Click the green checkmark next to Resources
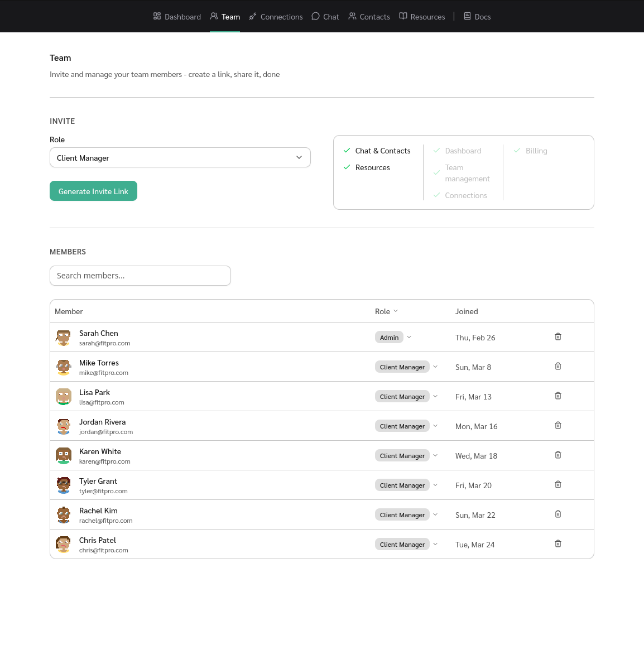The image size is (644, 669). point(347,166)
